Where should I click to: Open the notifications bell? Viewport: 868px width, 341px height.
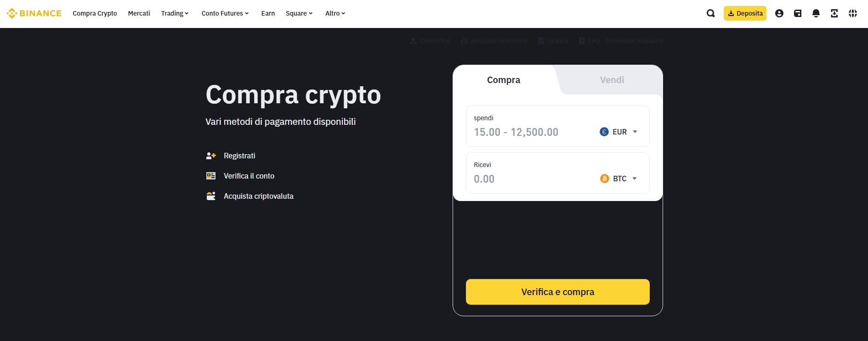coord(816,13)
